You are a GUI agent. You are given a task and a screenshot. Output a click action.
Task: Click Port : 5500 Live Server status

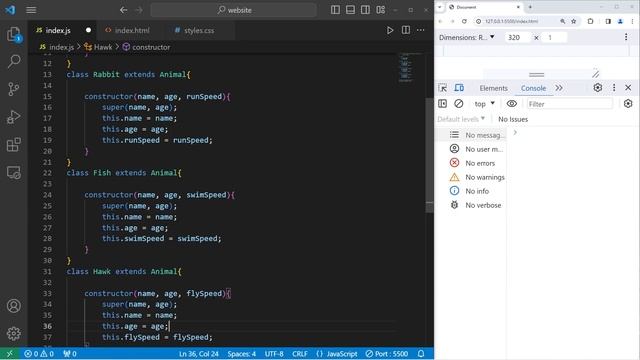pyautogui.click(x=387, y=354)
